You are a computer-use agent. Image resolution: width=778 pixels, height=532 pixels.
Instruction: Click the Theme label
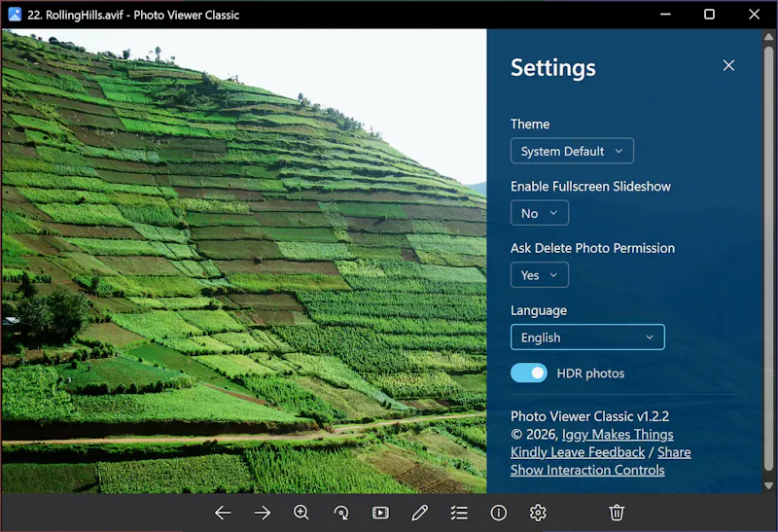(x=530, y=124)
